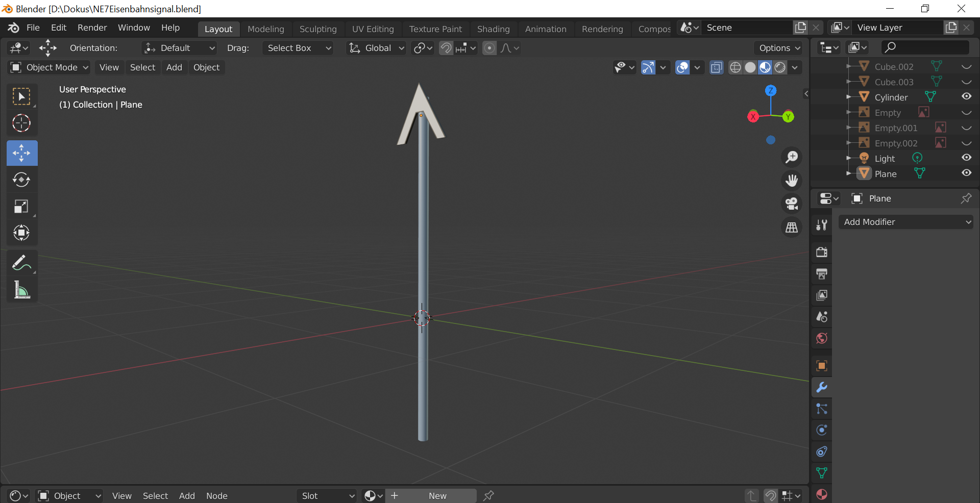Select the Measure ruler tool

(x=21, y=290)
